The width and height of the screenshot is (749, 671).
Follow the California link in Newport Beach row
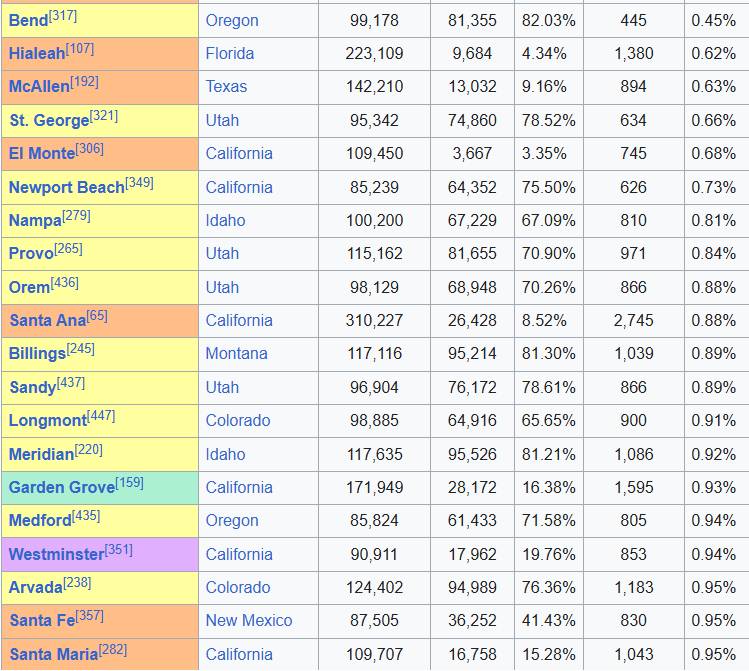(239, 187)
